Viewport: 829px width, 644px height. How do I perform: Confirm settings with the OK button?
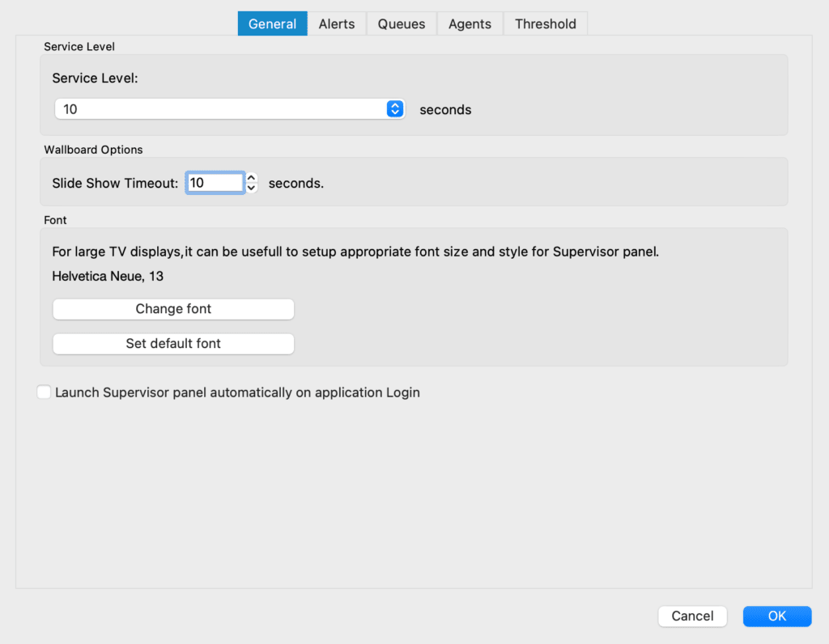tap(776, 616)
